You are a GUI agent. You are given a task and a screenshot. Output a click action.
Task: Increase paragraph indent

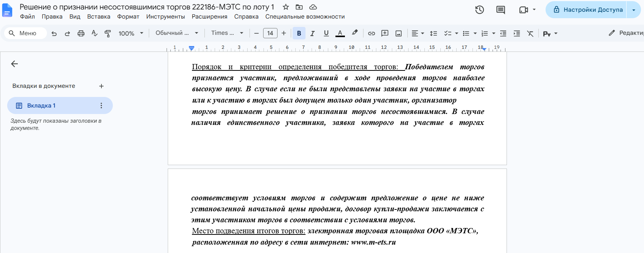(x=517, y=33)
